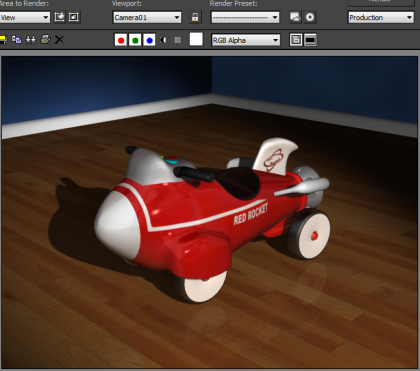Open the Environment and Effects dialog icon
Screen dimensions: 420x371
click(310, 17)
